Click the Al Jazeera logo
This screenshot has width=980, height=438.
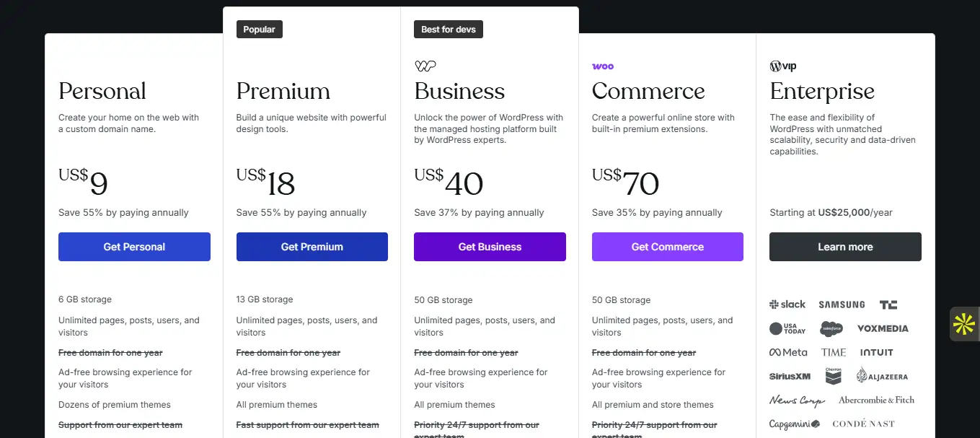[x=882, y=376]
